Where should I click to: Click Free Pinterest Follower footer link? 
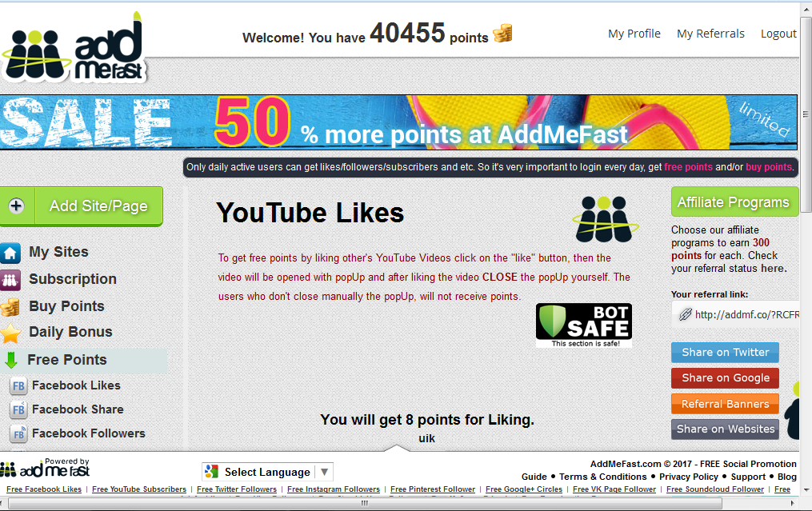pos(433,489)
